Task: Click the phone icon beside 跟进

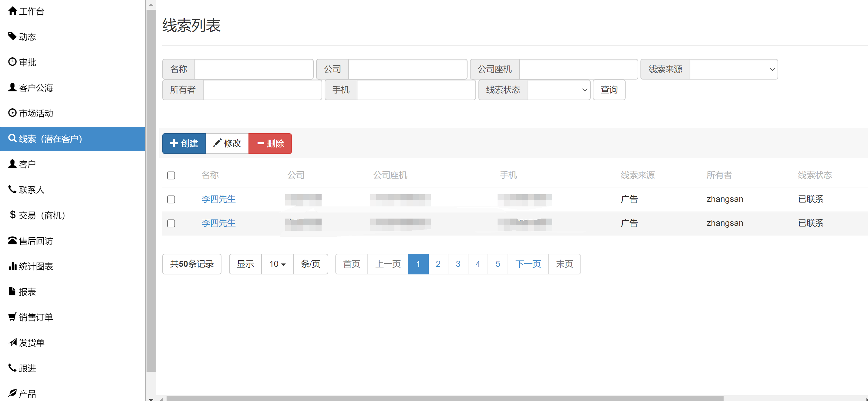Action: click(x=12, y=368)
